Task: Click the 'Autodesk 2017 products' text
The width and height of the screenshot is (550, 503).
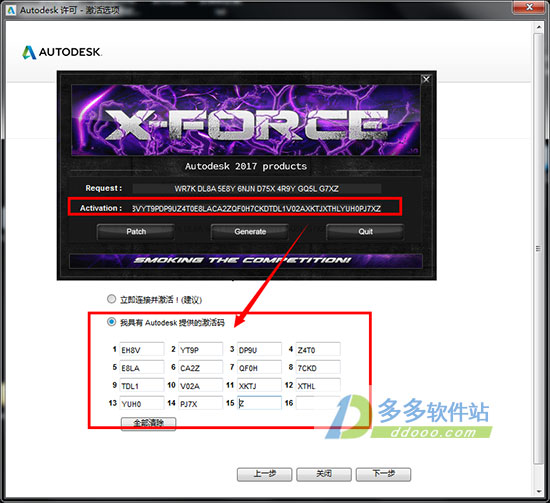Action: point(246,166)
